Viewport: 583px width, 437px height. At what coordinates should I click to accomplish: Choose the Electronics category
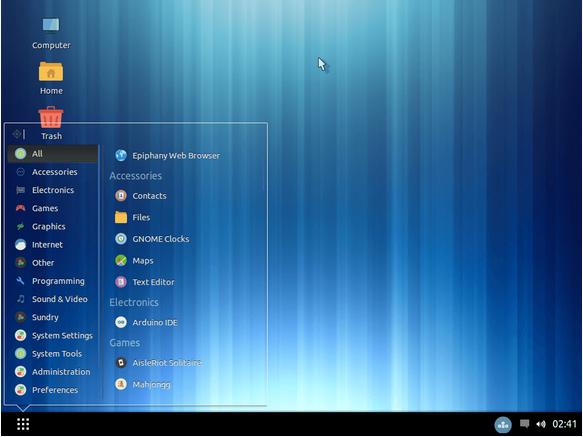pos(53,190)
